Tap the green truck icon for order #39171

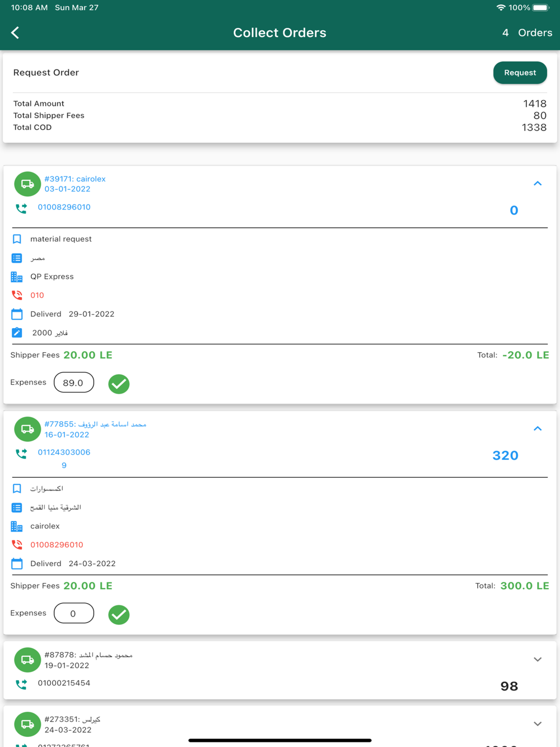click(27, 184)
